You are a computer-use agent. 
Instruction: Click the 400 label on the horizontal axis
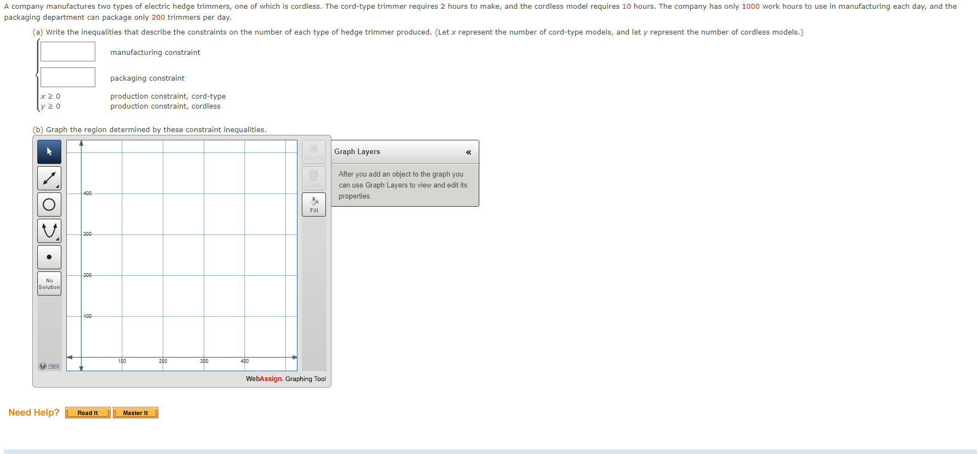point(245,361)
